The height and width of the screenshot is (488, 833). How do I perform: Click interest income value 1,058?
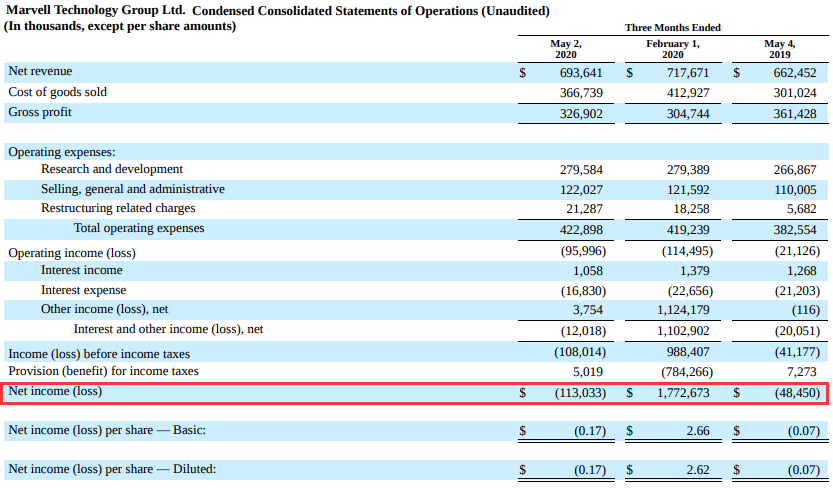coord(588,271)
